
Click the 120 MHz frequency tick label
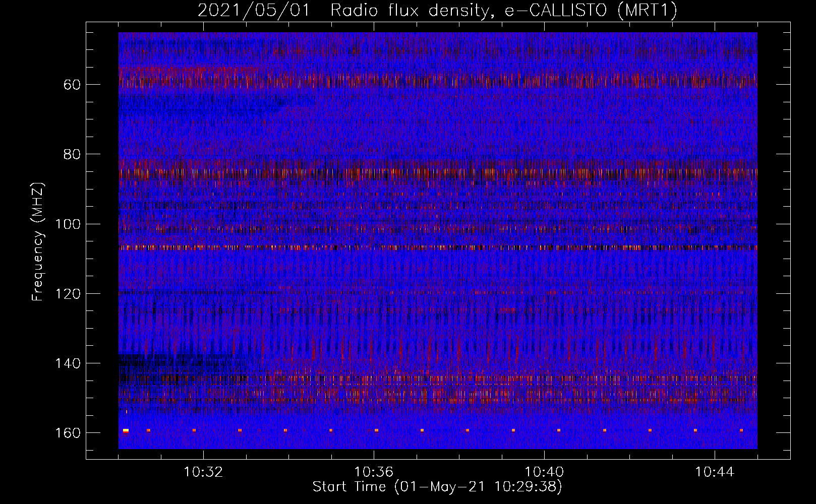point(68,294)
